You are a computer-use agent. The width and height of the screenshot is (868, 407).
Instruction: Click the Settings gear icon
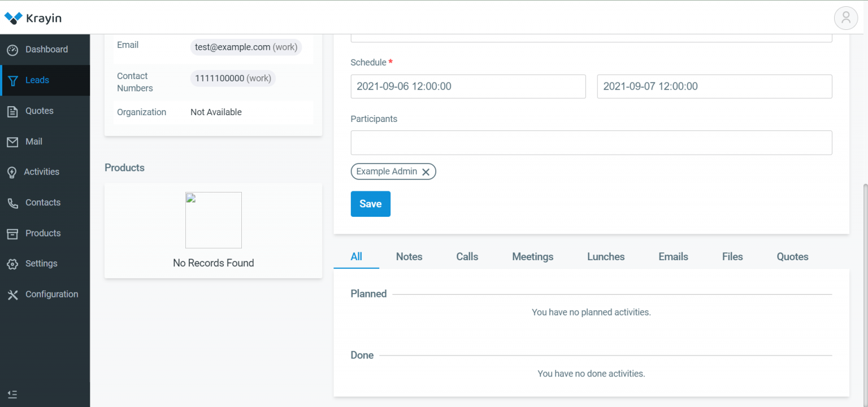pyautogui.click(x=12, y=264)
